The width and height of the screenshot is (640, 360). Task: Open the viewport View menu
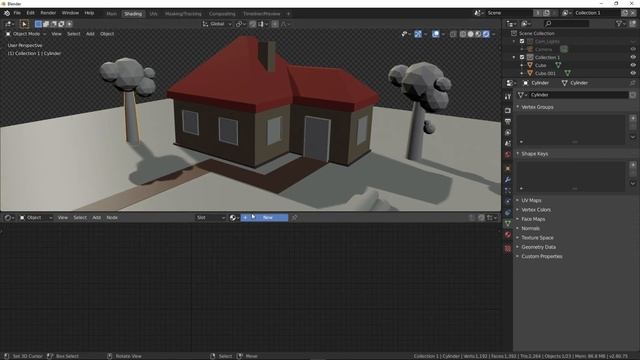pyautogui.click(x=56, y=34)
